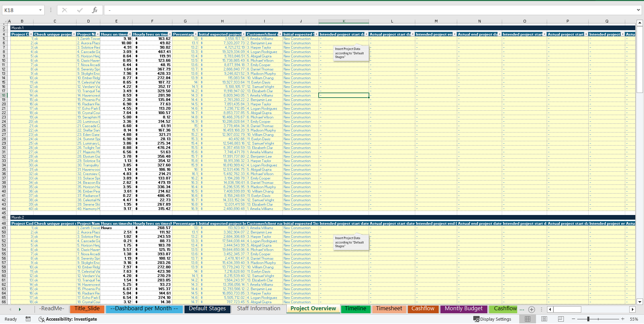Switch to the Title_Slide sheet tab
The width and height of the screenshot is (644, 324).
click(87, 309)
